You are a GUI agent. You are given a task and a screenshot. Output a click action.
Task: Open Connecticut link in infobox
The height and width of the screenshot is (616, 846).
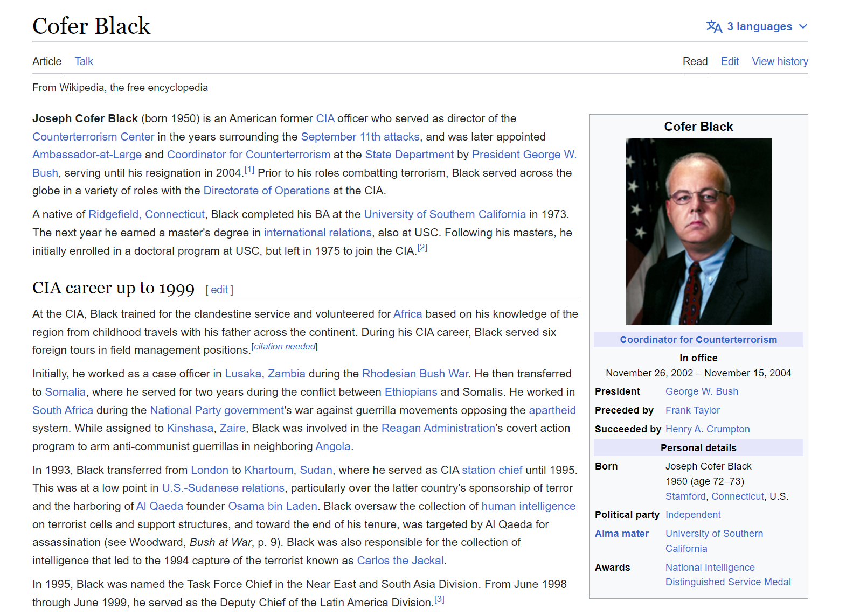[x=738, y=496]
